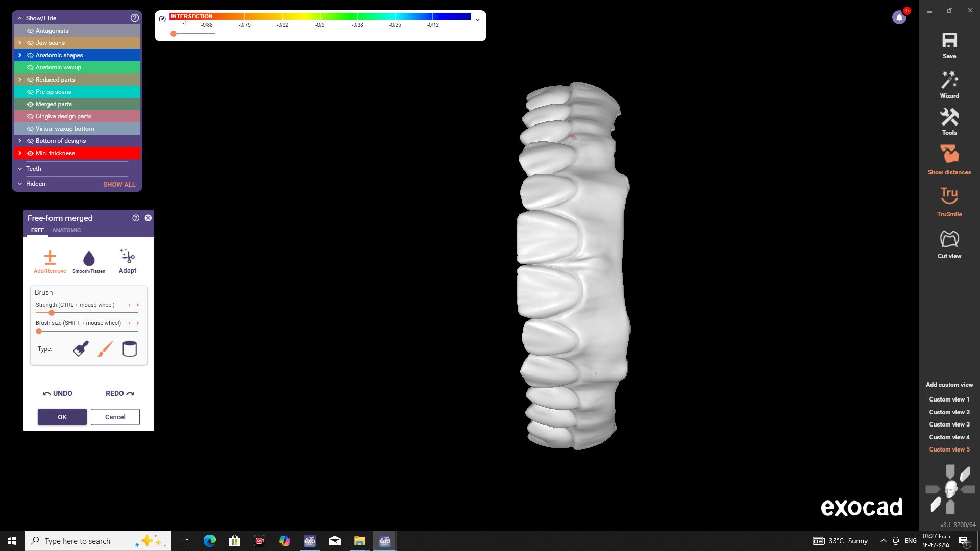Switch to the ANATOMIC tab
Screen dimensions: 980x551
click(66, 230)
